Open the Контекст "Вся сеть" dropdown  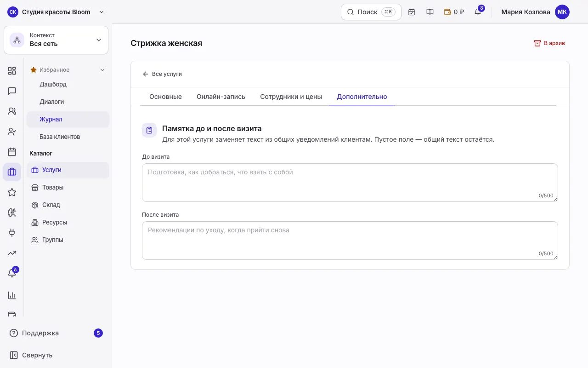tap(56, 40)
